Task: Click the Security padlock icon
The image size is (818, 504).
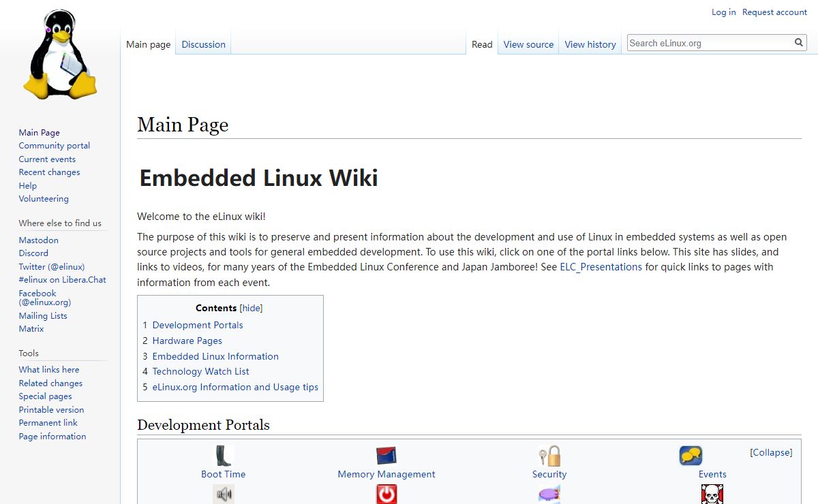Action: pyautogui.click(x=549, y=456)
